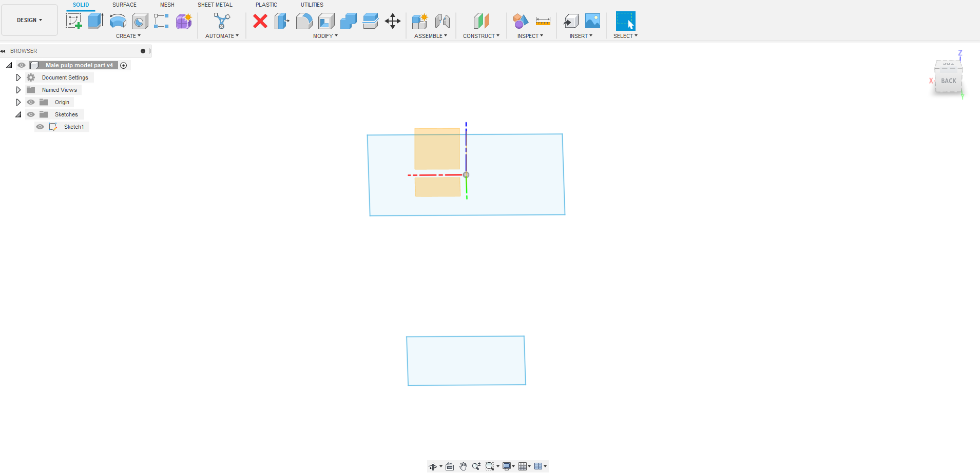The height and width of the screenshot is (473, 980).
Task: Click the Look At navigation icon
Action: [x=450, y=466]
